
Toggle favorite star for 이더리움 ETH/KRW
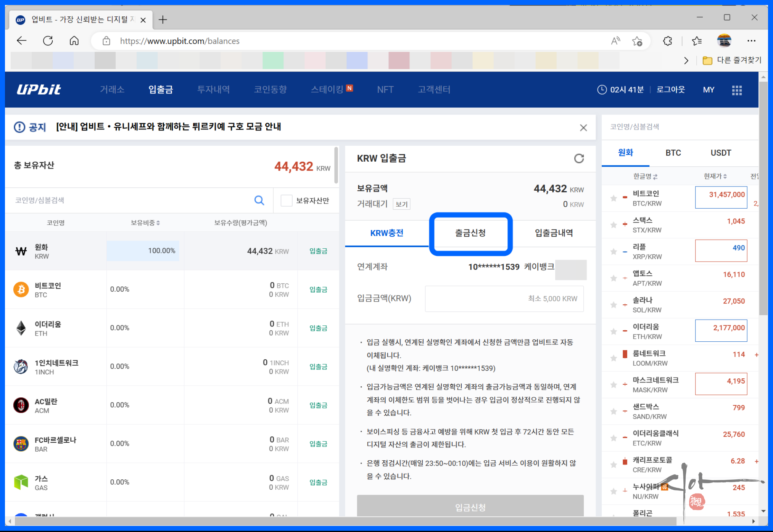tap(614, 331)
